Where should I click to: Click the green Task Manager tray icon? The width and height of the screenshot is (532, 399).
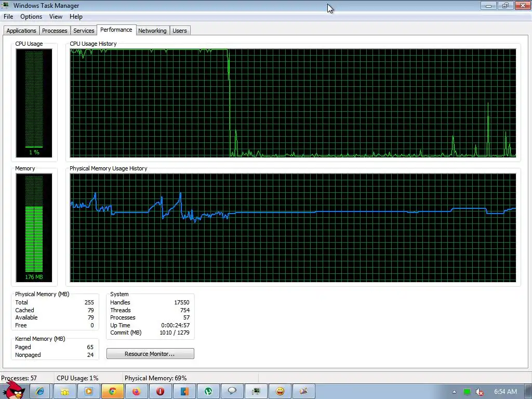(x=467, y=392)
